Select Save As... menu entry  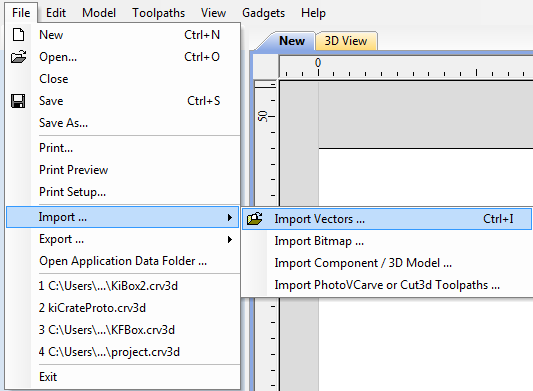tap(123, 123)
